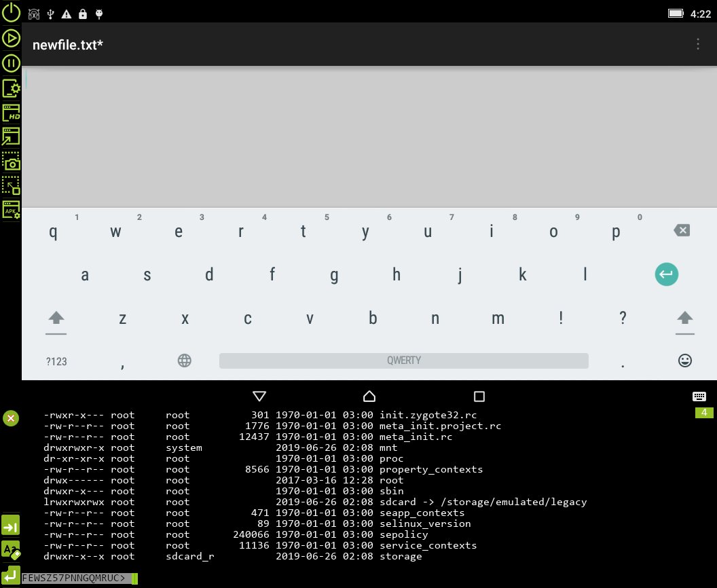Tap the Android recent apps square

(x=479, y=396)
